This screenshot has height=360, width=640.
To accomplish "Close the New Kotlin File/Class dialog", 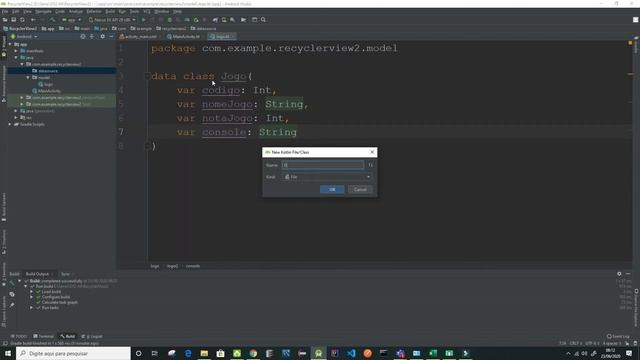I will 372,152.
